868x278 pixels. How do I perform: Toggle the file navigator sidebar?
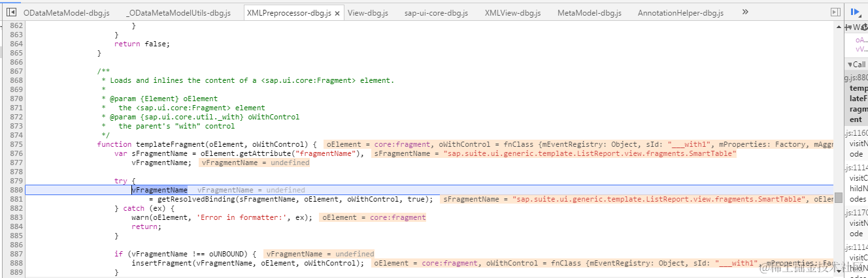tap(11, 12)
